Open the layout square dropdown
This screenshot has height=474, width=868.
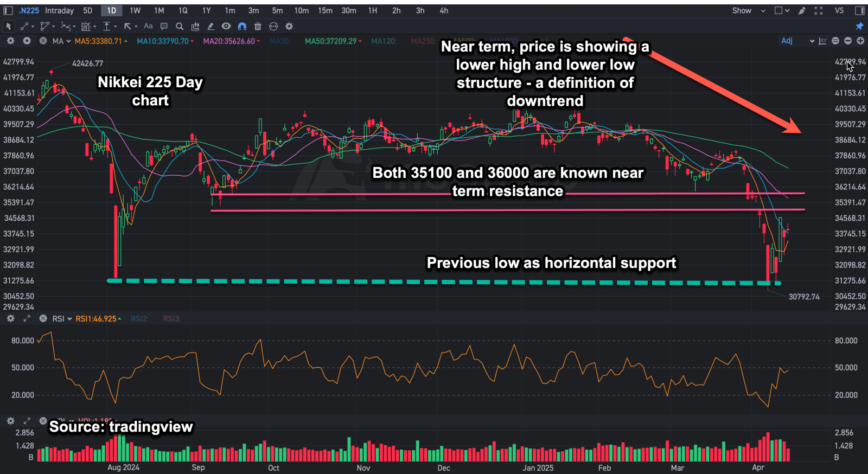pos(782,10)
